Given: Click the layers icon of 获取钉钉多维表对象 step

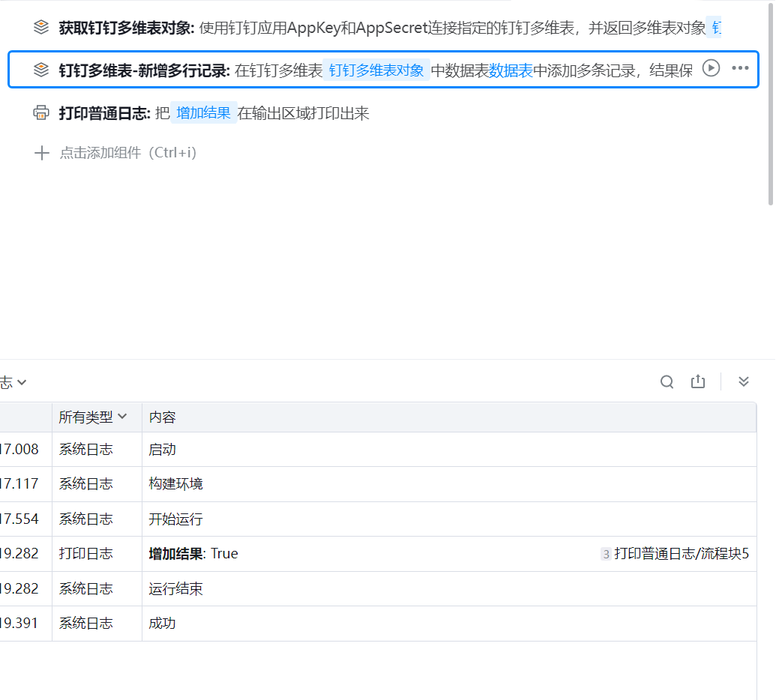Looking at the screenshot, I should 41,28.
